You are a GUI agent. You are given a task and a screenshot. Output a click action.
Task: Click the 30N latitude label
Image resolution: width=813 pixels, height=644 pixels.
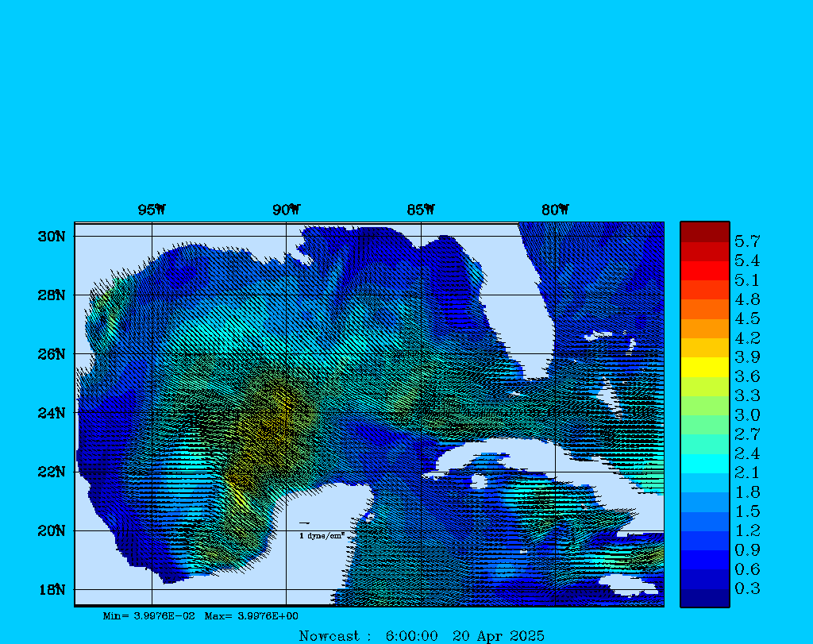[x=50, y=237]
